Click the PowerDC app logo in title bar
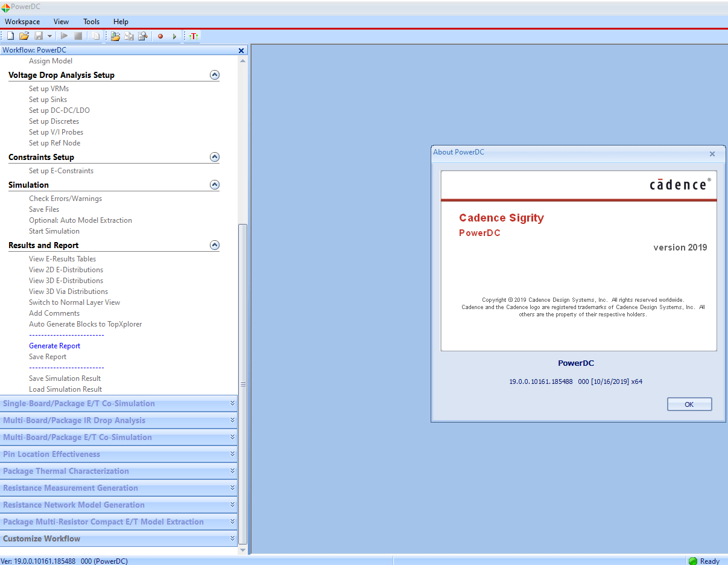The width and height of the screenshot is (728, 565). [5, 7]
